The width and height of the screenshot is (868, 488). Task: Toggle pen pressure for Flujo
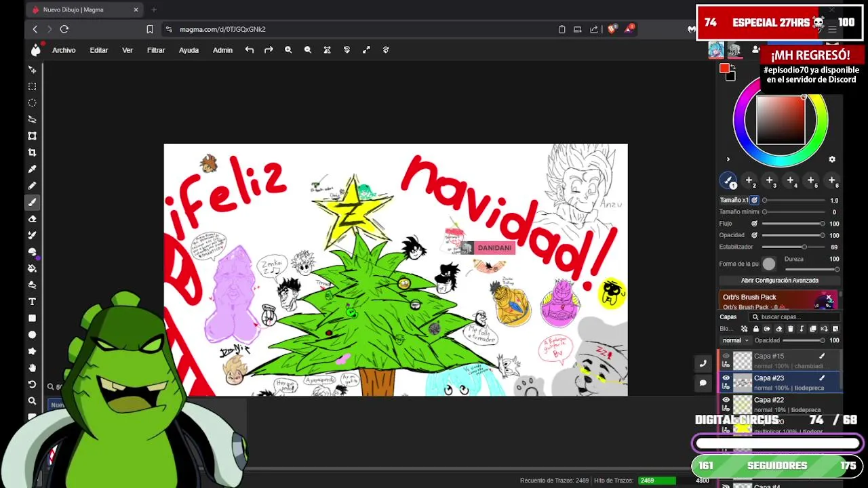754,224
